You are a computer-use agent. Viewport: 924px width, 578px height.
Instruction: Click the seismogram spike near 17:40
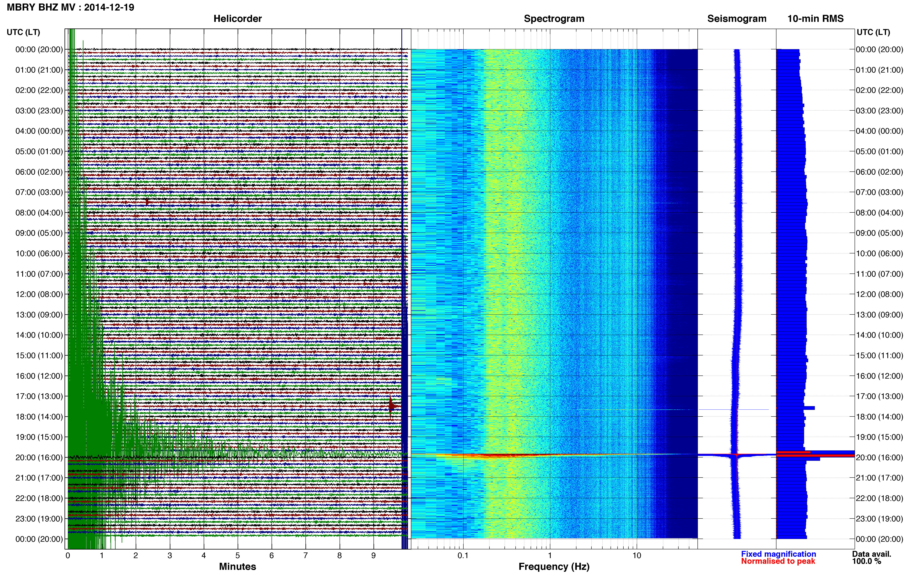[x=733, y=409]
